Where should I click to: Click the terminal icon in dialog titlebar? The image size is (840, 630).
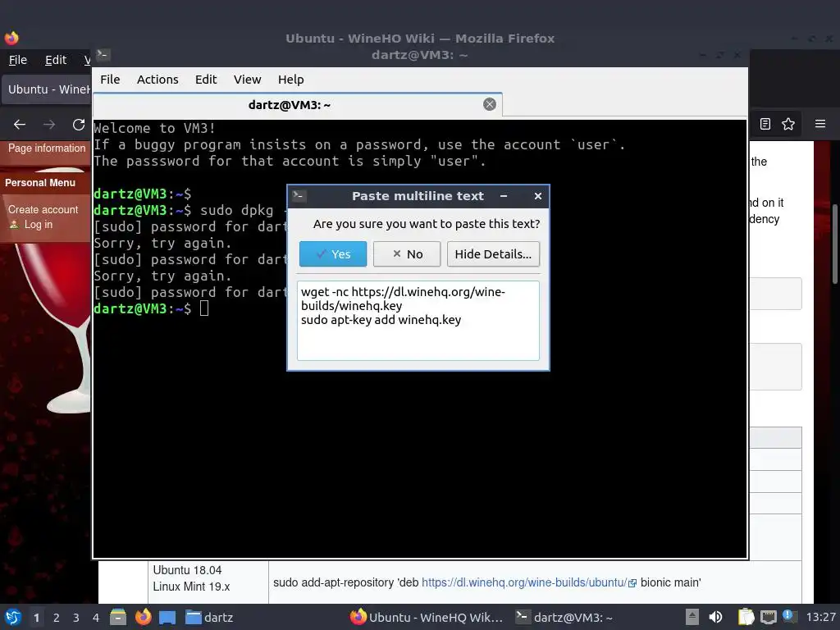[x=299, y=196]
